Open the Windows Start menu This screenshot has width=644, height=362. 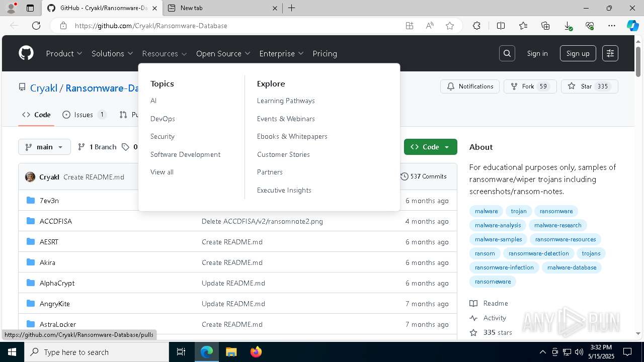(x=12, y=352)
